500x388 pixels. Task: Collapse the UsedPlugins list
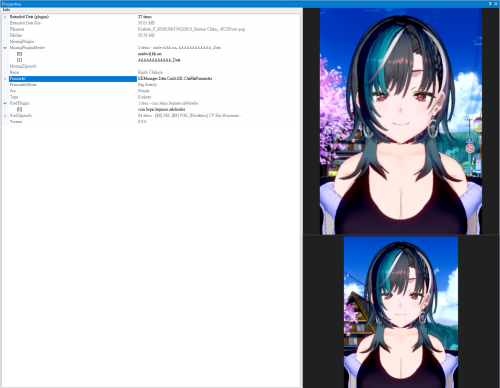[5, 103]
